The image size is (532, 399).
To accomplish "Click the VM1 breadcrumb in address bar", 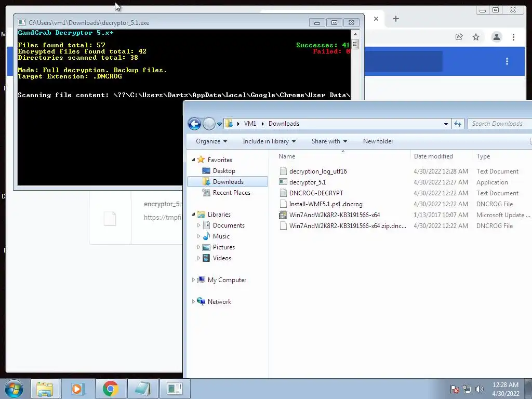I will click(250, 124).
